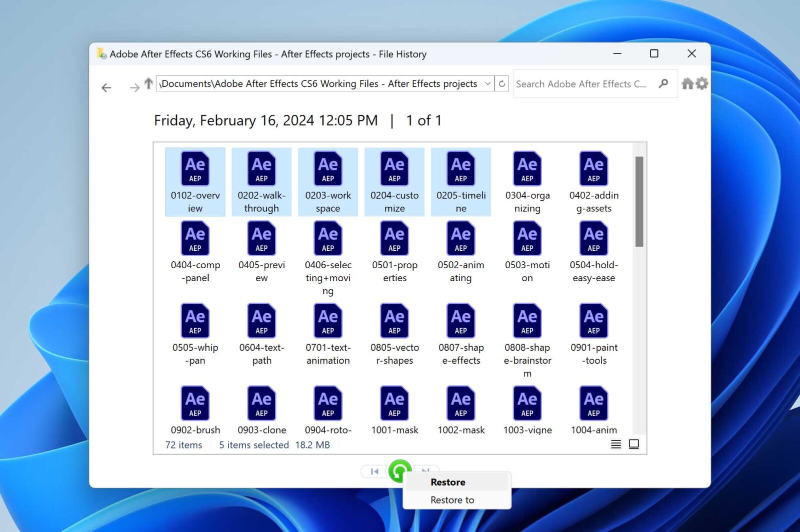Screen dimensions: 800x532
Task: Navigate back using the left arrow
Action: 106,87
